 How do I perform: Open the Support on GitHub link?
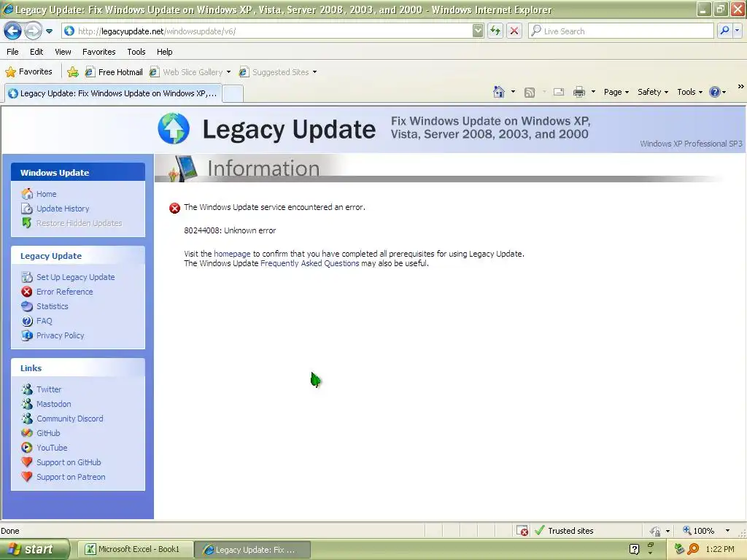(69, 462)
